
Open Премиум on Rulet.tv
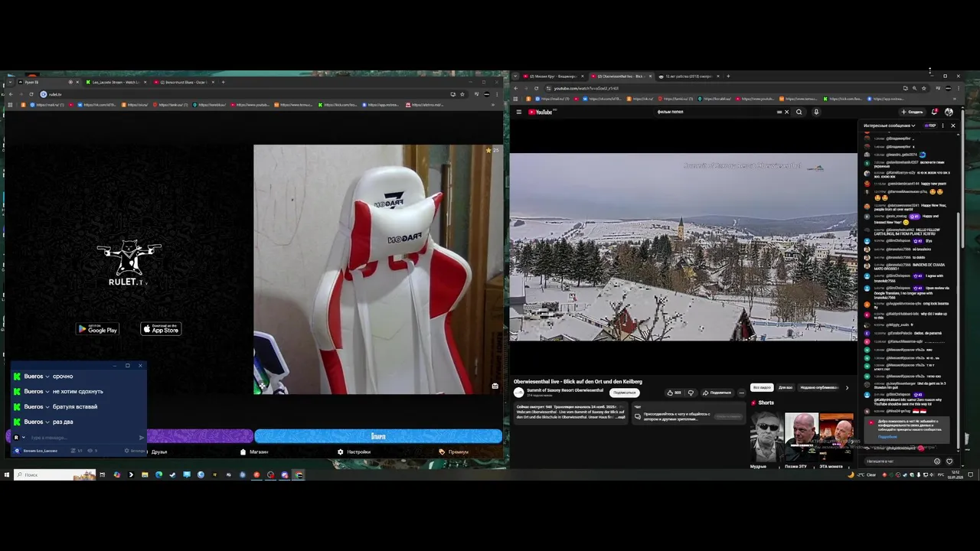(454, 452)
